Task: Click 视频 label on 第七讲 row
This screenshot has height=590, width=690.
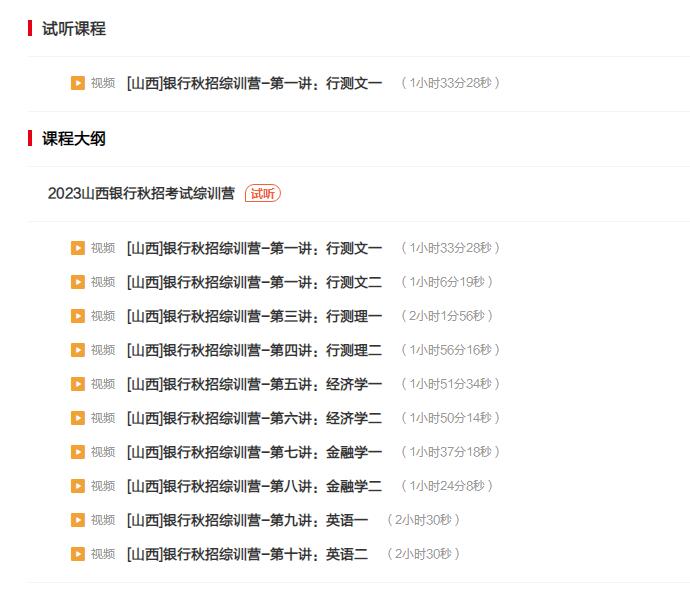Action: click(x=103, y=452)
